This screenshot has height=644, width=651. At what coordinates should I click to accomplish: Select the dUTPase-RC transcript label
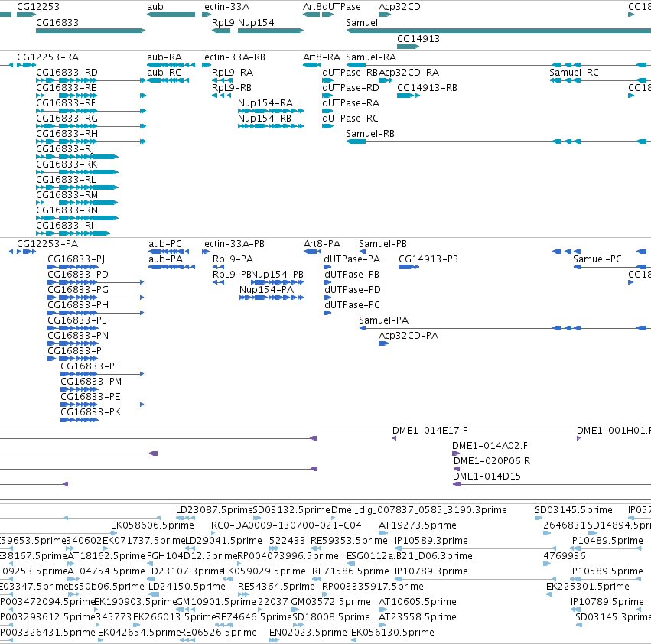[350, 119]
